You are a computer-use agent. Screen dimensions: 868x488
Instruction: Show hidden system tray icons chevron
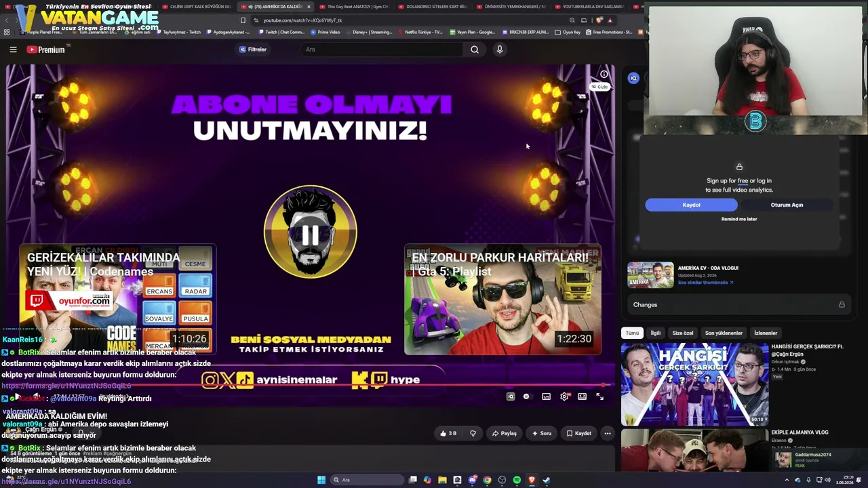tap(787, 480)
